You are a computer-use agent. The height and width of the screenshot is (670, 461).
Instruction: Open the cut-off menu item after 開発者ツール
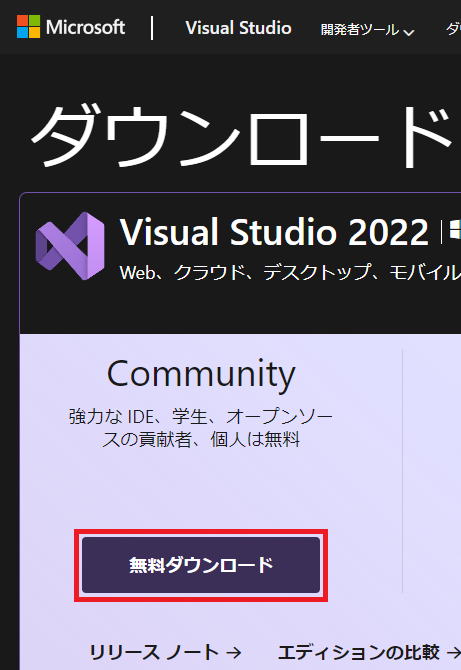tap(453, 29)
